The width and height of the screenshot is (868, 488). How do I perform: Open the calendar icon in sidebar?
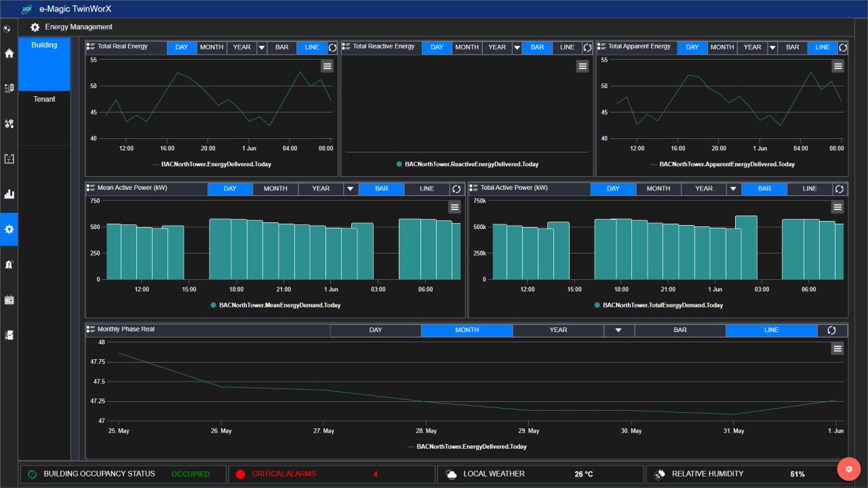9,300
